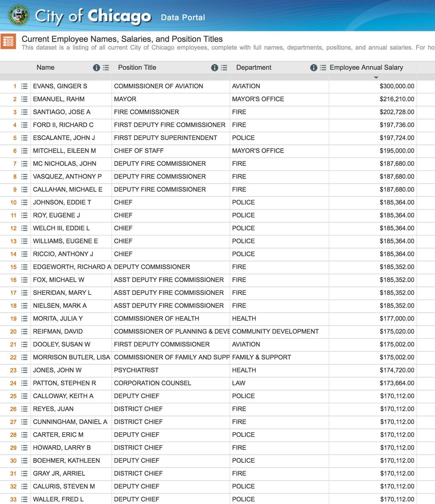Select the $195,000.00 salary cell
This screenshot has width=435, height=504.
(373, 151)
